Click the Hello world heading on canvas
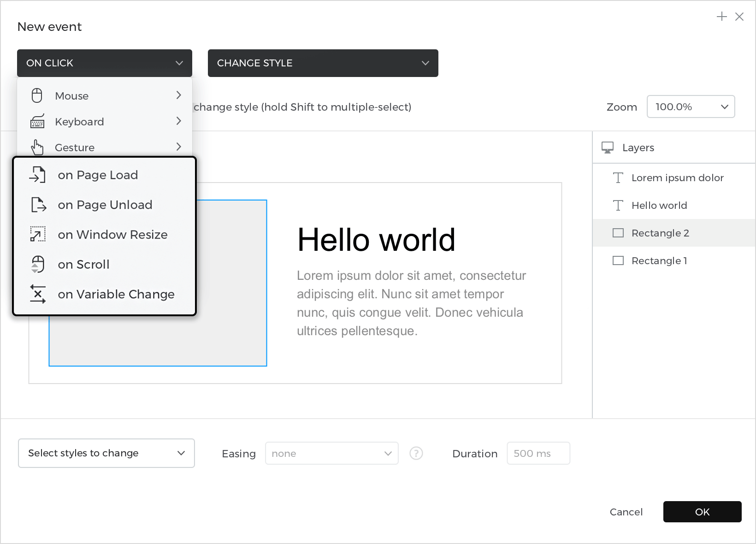The width and height of the screenshot is (756, 544). [376, 240]
